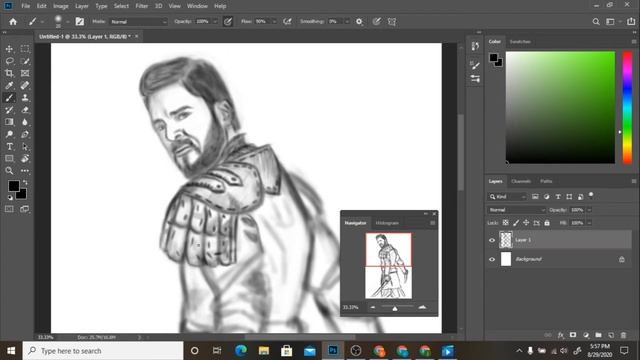Open the layer Fill dropdown arrow
This screenshot has width=640, height=360.
click(589, 223)
